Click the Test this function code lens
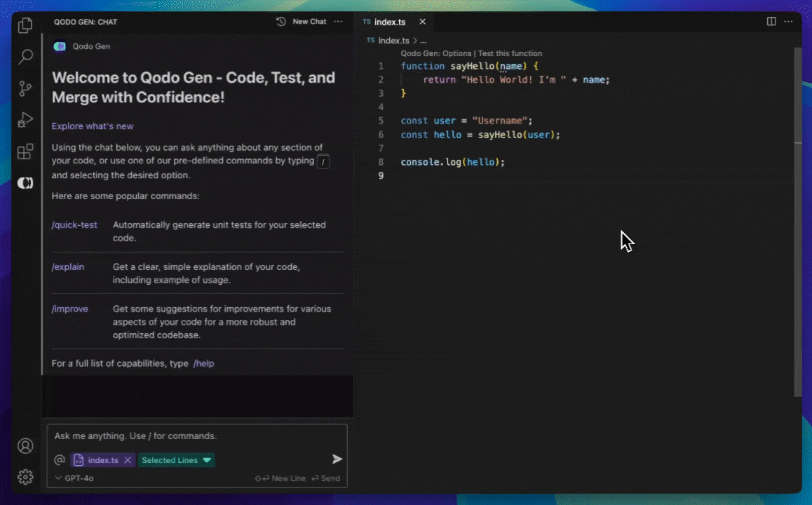The image size is (812, 505). point(510,53)
